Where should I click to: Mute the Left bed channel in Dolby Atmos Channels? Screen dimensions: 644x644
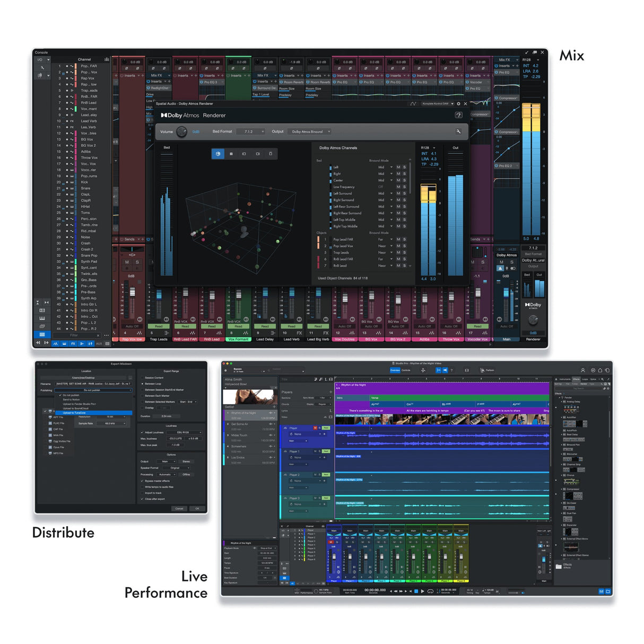(398, 168)
